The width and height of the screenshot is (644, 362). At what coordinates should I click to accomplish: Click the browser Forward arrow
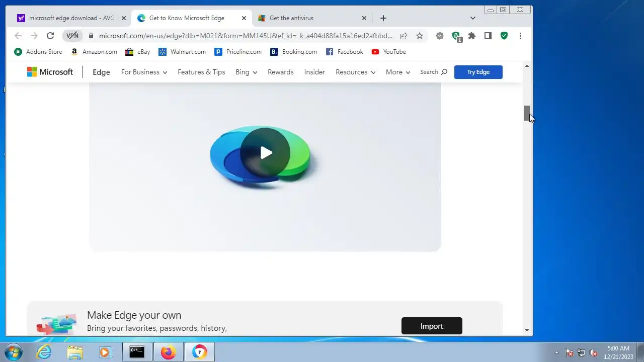[x=34, y=36]
